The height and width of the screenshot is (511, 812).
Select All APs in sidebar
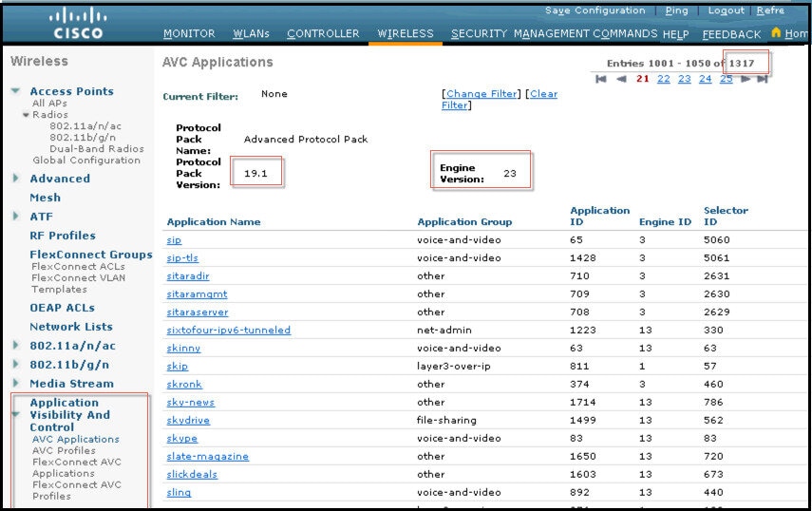49,103
